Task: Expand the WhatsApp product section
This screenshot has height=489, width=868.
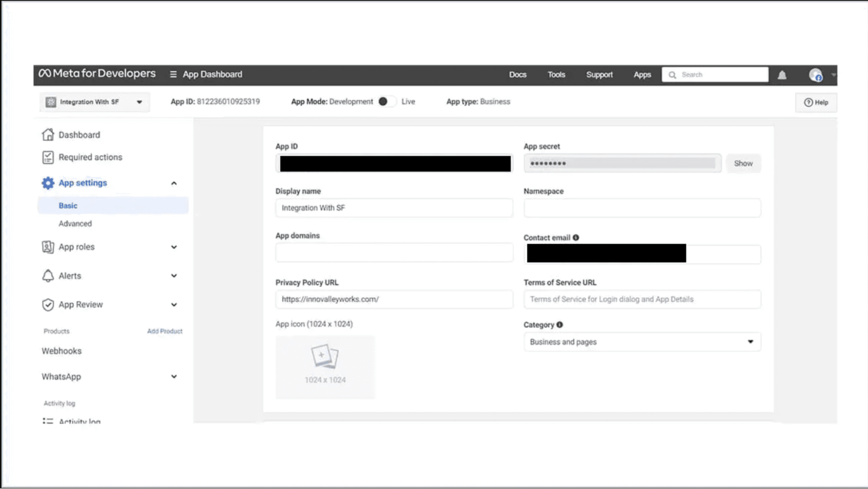Action: tap(174, 377)
